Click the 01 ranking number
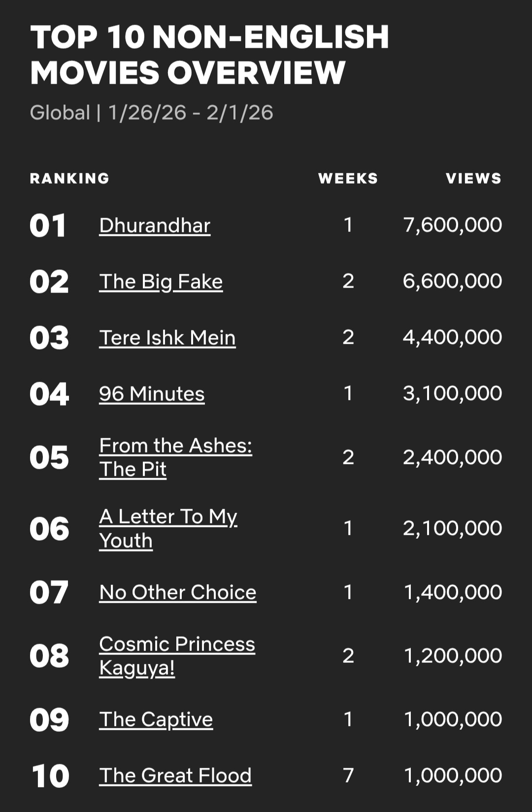 tap(48, 226)
